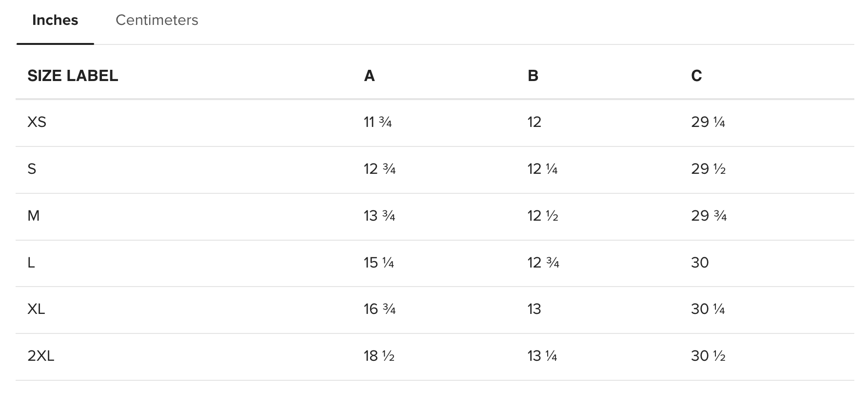This screenshot has width=868, height=413.
Task: Click column header C
Action: (696, 76)
